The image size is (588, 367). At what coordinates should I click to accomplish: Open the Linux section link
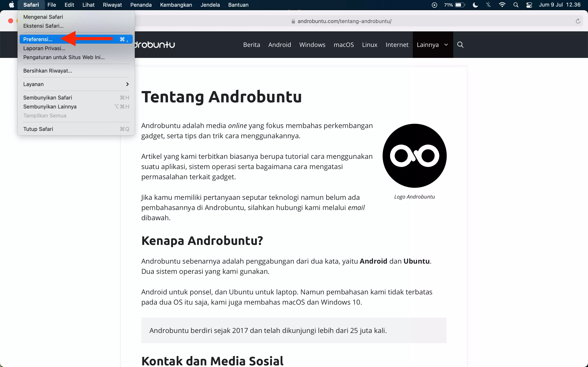(370, 45)
